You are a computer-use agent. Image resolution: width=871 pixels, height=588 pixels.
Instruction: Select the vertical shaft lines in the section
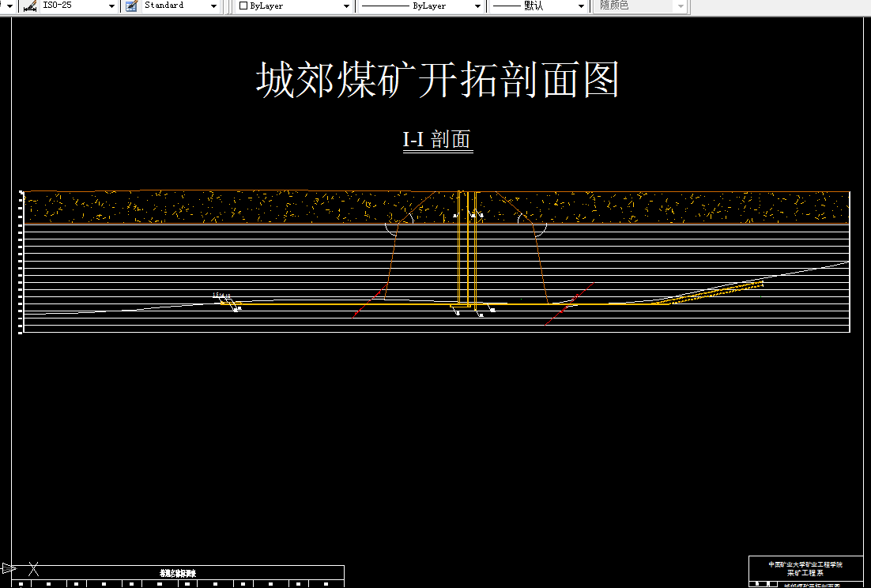pyautogui.click(x=466, y=253)
